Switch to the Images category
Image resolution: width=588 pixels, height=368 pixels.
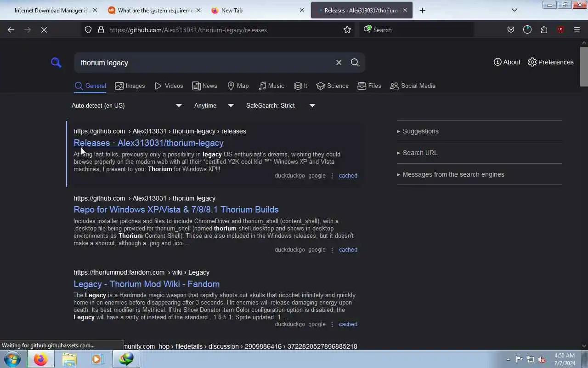click(x=130, y=86)
